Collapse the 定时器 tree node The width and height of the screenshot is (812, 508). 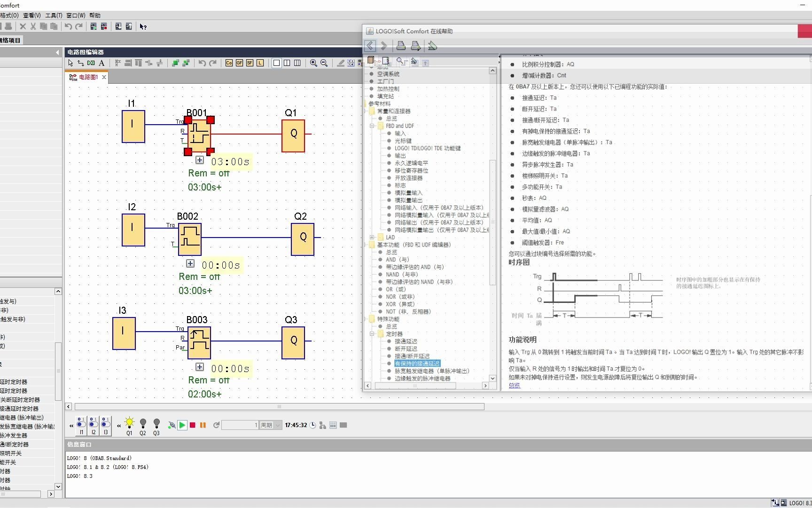pos(372,334)
